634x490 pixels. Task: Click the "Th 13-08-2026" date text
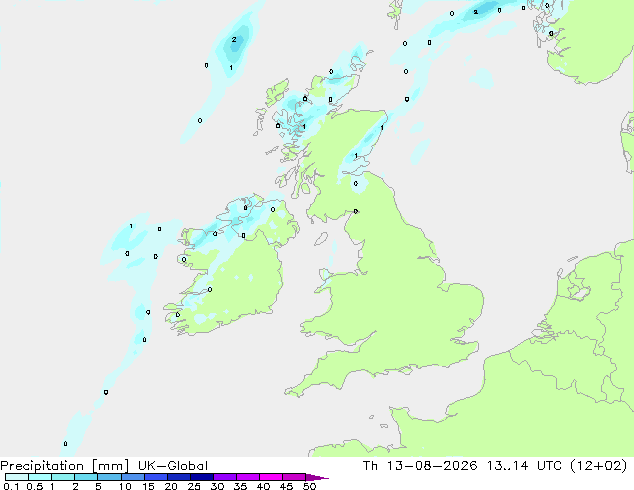(x=420, y=466)
